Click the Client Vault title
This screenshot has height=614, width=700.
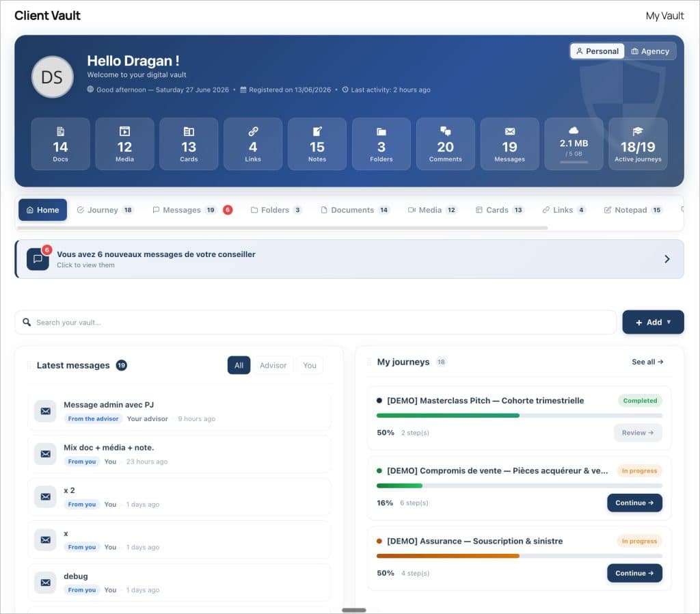[47, 16]
